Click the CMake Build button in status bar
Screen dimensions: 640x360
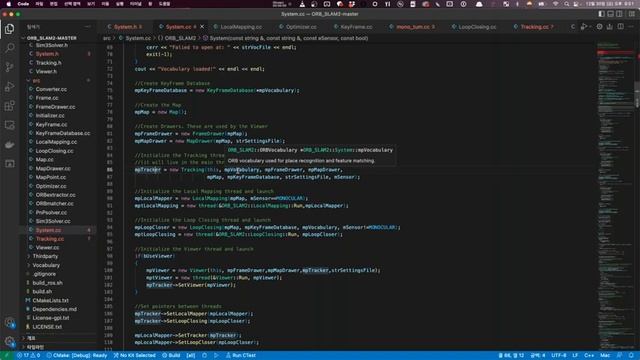171,356
